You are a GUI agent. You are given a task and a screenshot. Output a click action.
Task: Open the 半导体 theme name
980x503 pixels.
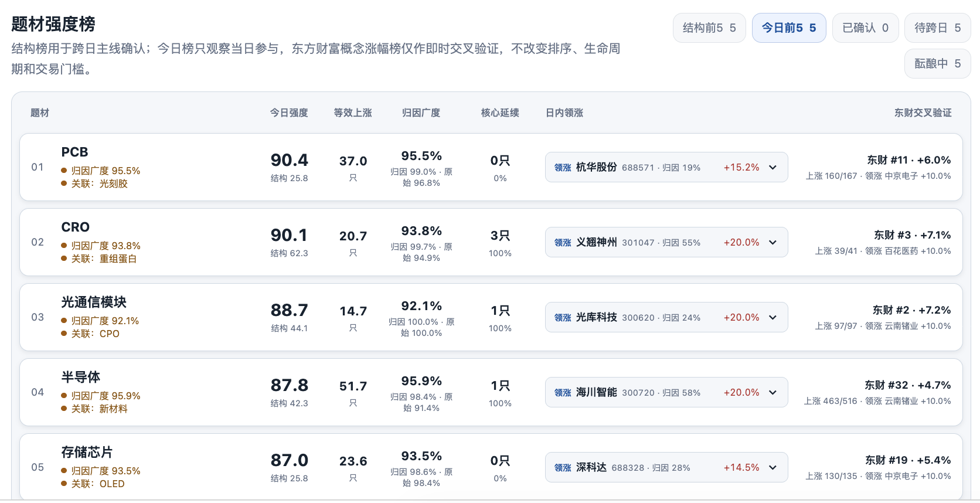click(x=81, y=378)
